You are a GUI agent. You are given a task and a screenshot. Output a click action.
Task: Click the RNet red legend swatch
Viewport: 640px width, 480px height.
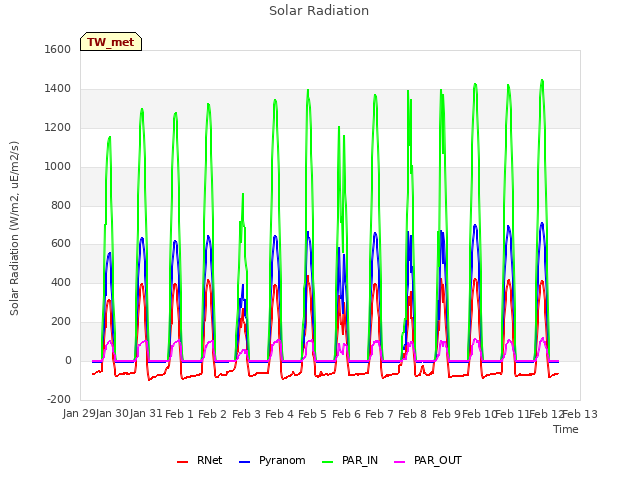182,462
